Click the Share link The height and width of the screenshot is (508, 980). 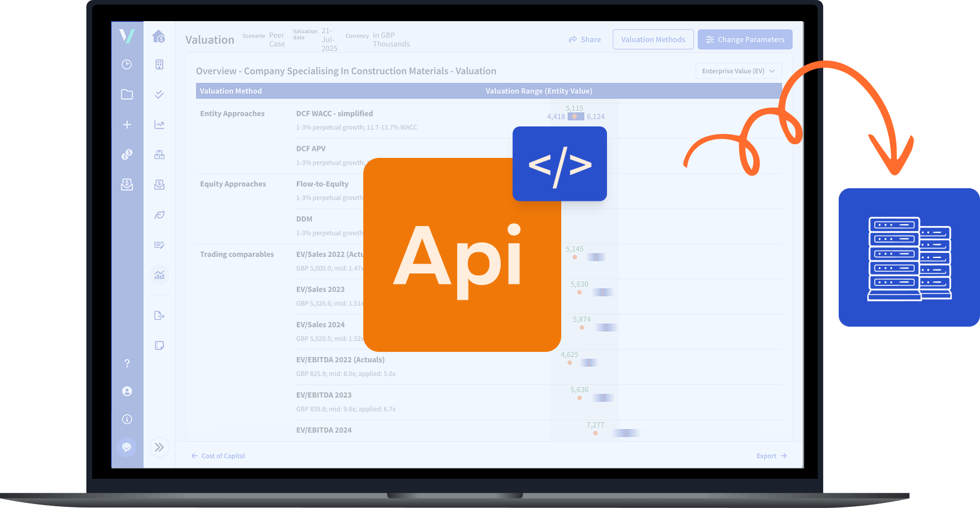click(585, 39)
